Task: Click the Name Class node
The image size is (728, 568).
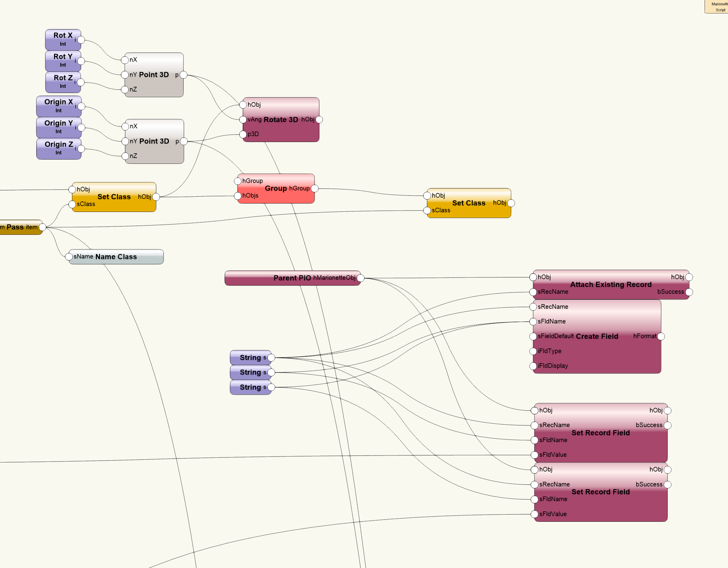Action: (x=116, y=257)
